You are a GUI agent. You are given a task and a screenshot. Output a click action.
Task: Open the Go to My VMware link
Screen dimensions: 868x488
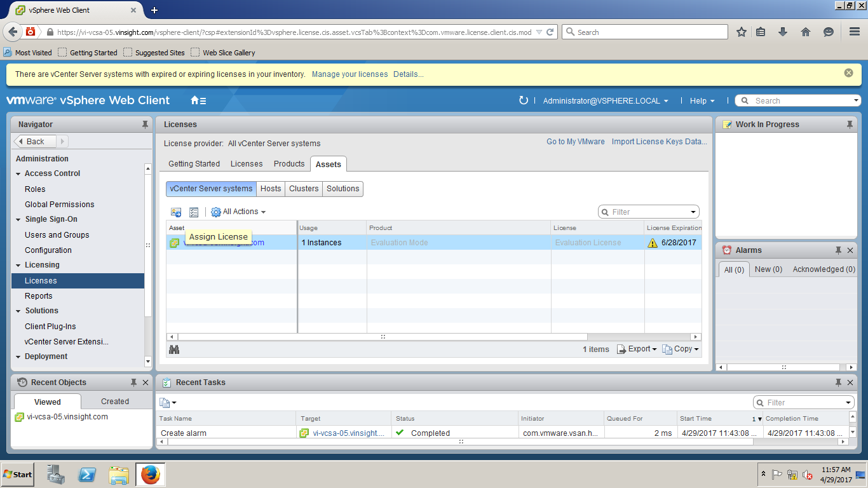pyautogui.click(x=576, y=142)
